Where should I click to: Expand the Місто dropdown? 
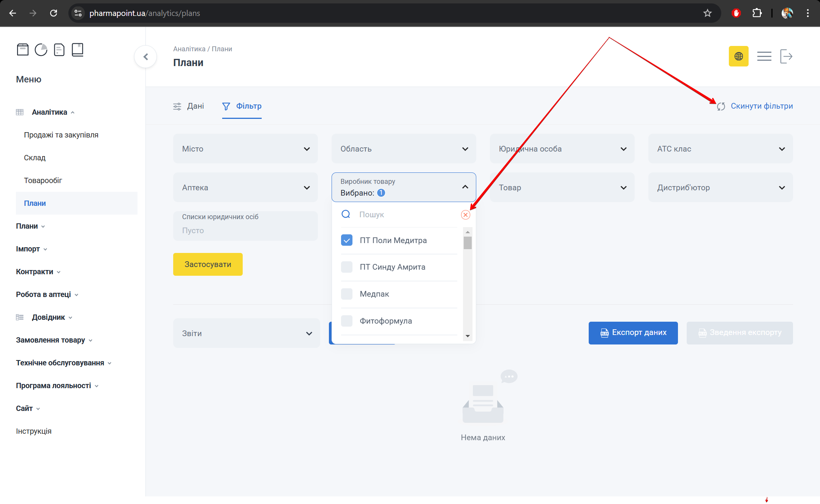click(245, 149)
